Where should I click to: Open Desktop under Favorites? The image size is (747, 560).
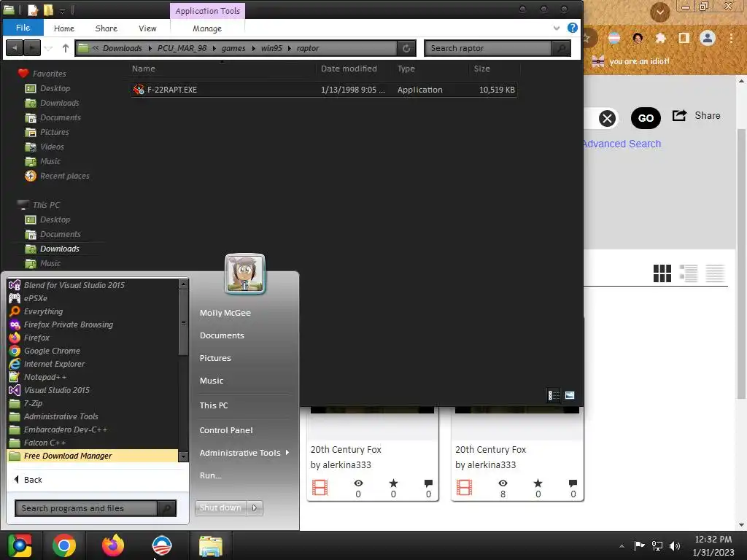pyautogui.click(x=55, y=88)
